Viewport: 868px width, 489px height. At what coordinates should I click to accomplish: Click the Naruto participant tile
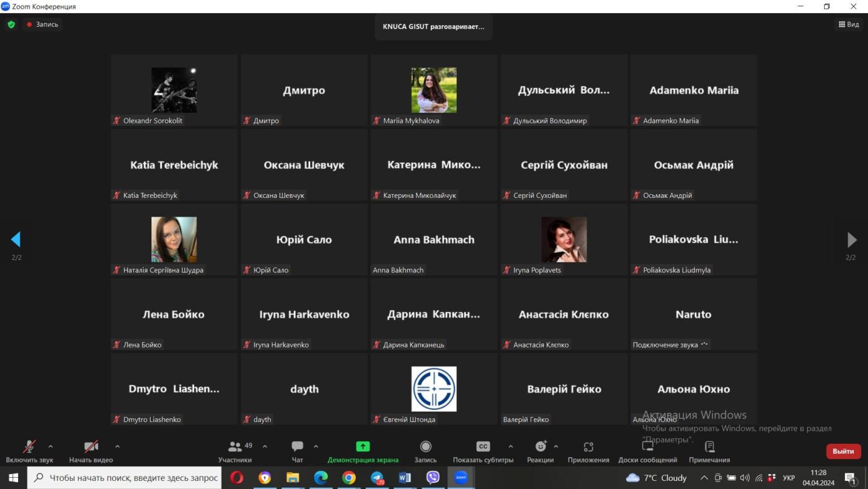point(694,314)
